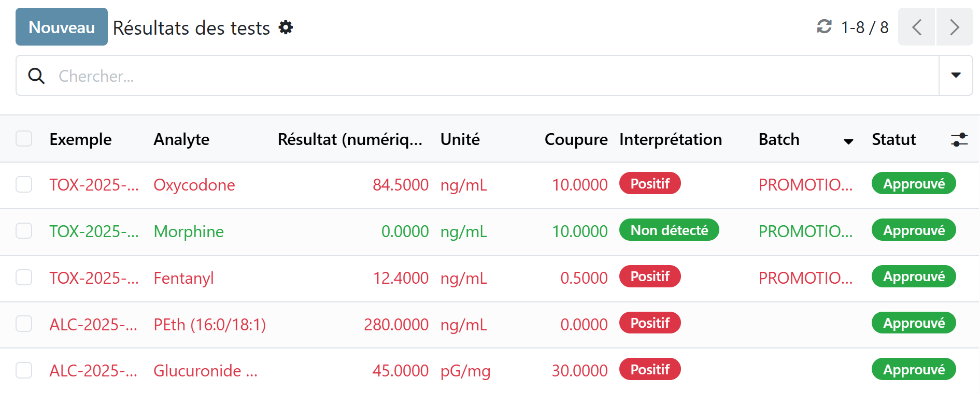Click the refresh icon beside the record counter
Screen dimensions: 980x393
pos(824,26)
